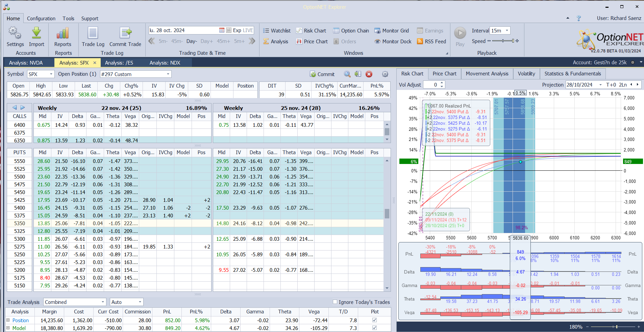
Task: Open the Monitor Grid window
Action: click(x=392, y=31)
